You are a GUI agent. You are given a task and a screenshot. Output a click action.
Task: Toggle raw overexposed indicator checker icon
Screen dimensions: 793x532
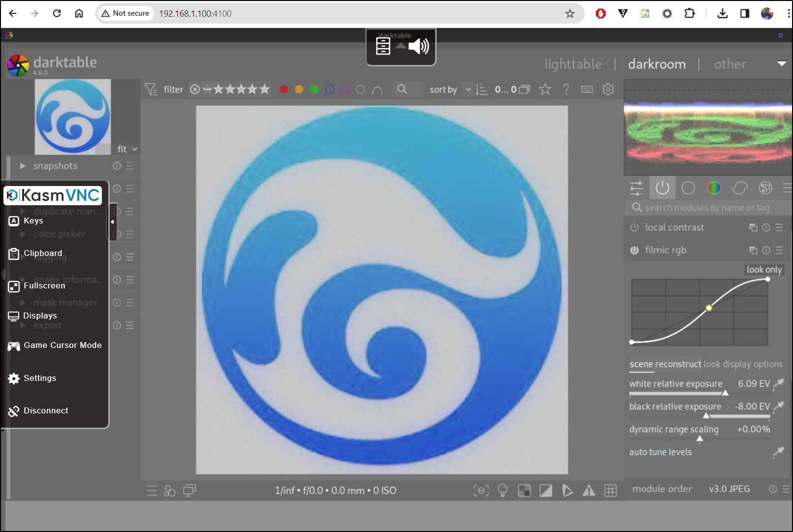click(524, 491)
